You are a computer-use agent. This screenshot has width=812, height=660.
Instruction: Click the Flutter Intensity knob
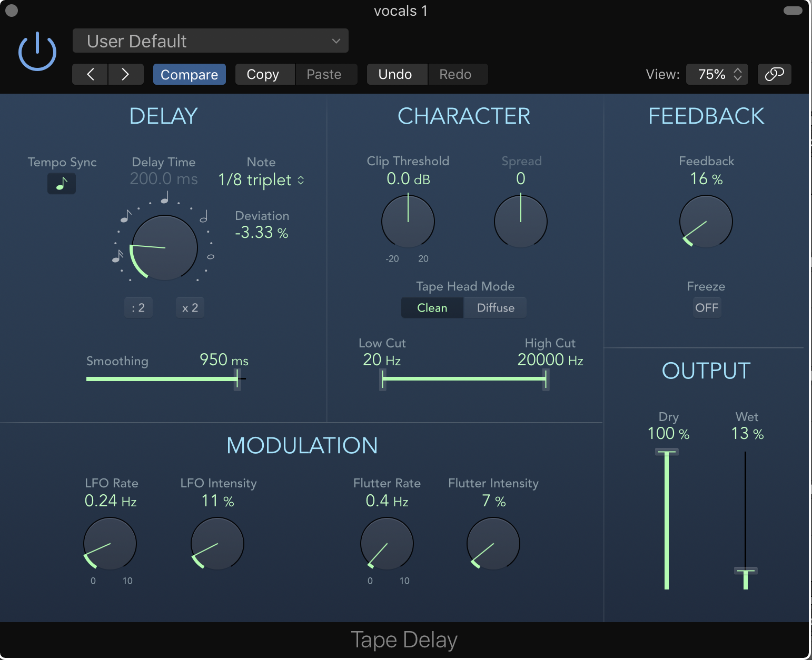(493, 544)
